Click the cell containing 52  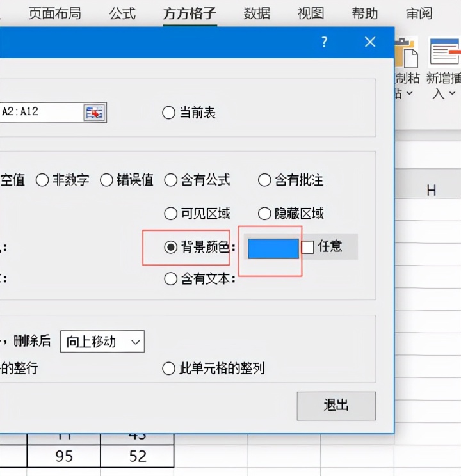[138, 456]
